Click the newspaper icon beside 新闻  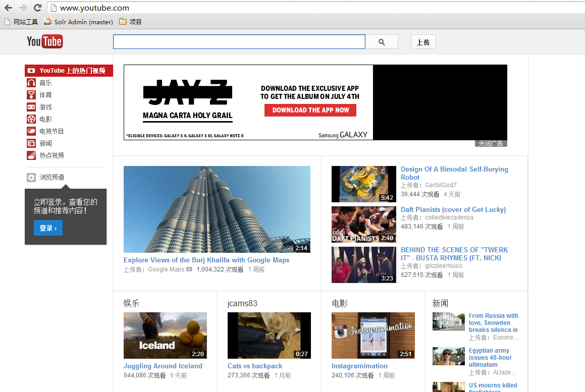[31, 143]
